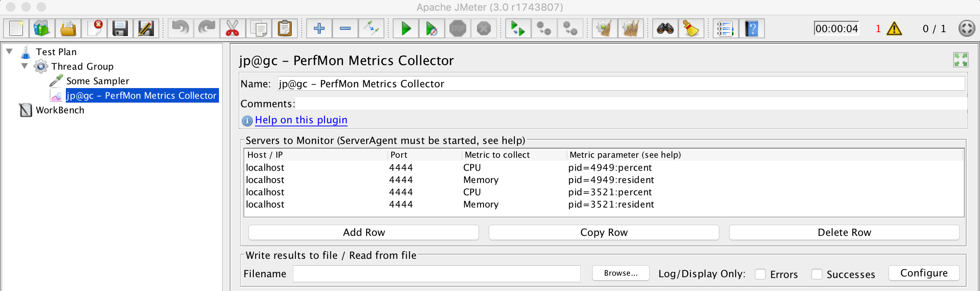Clear results with single broom icon

[x=605, y=28]
